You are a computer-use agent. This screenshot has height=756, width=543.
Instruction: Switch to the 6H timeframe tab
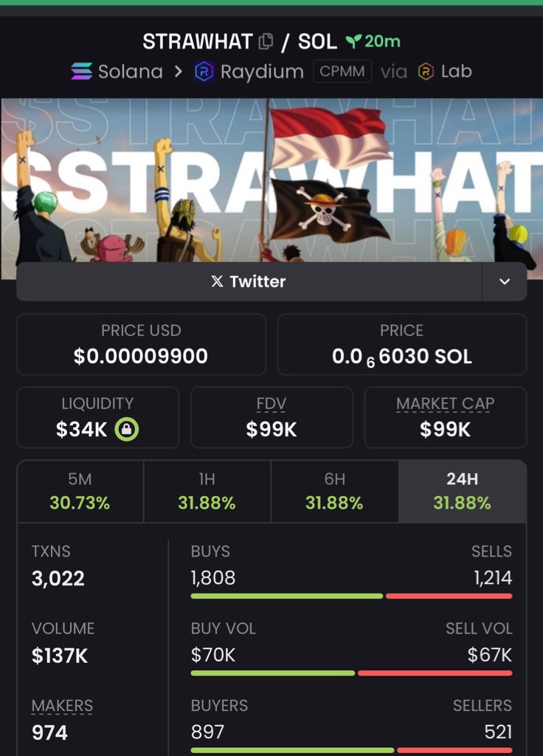point(335,491)
